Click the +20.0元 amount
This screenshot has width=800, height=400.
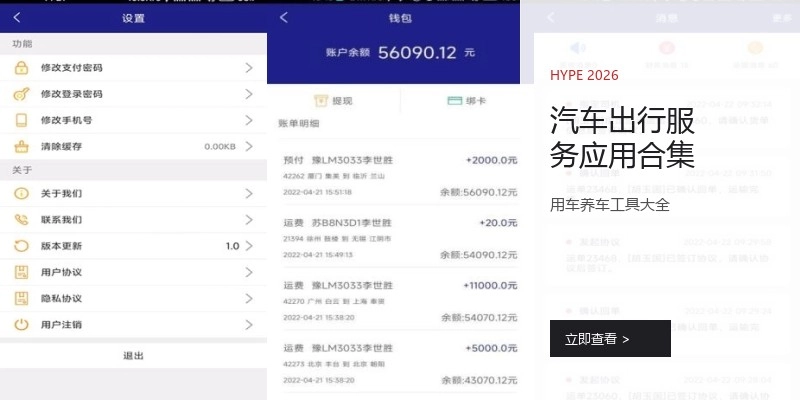(498, 223)
